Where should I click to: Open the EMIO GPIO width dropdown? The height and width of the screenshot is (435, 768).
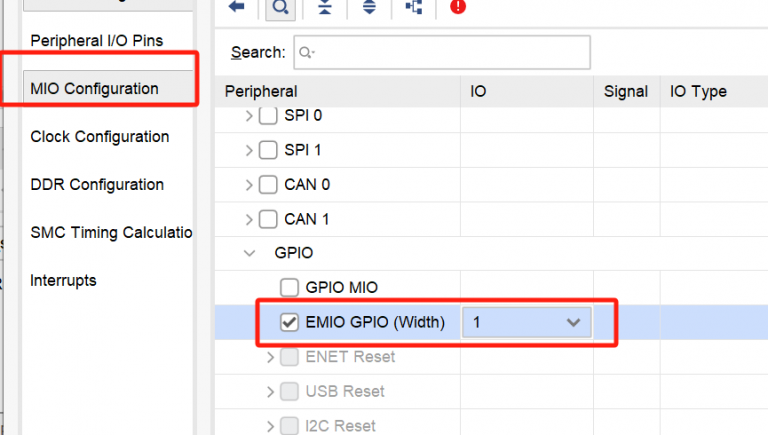tap(526, 322)
